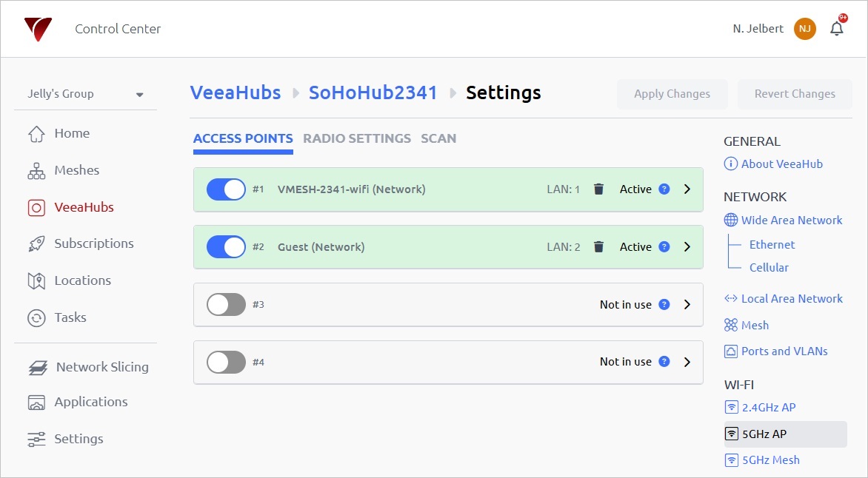Viewport: 868px width, 478px height.
Task: Click the Locations map icon
Action: (36, 281)
